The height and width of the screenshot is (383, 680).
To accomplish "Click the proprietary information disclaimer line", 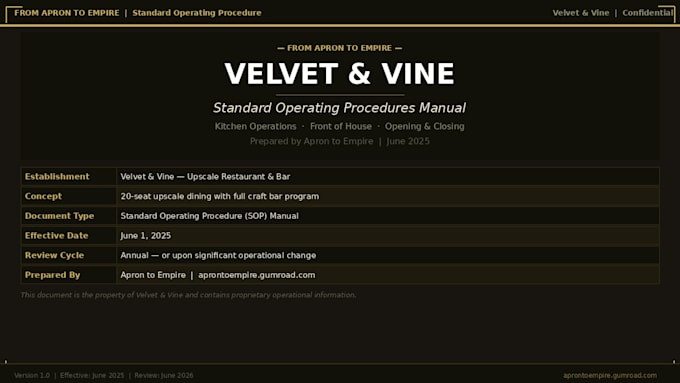I will click(188, 295).
